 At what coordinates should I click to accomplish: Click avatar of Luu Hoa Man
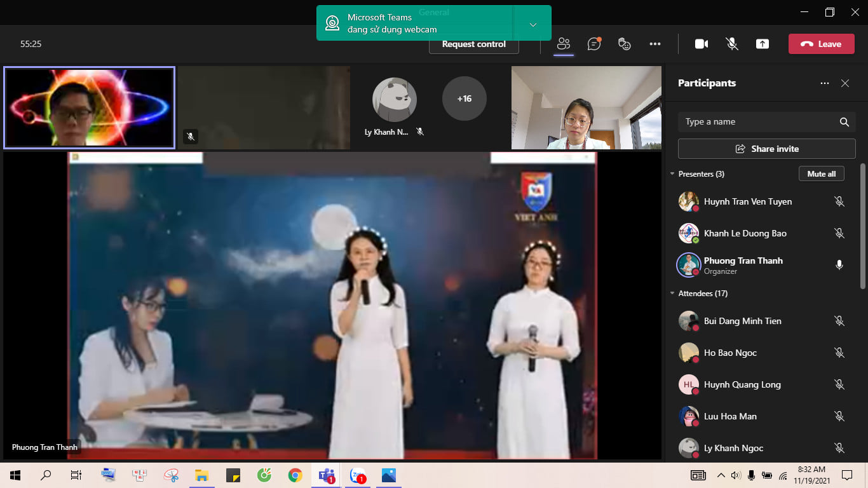coord(688,416)
